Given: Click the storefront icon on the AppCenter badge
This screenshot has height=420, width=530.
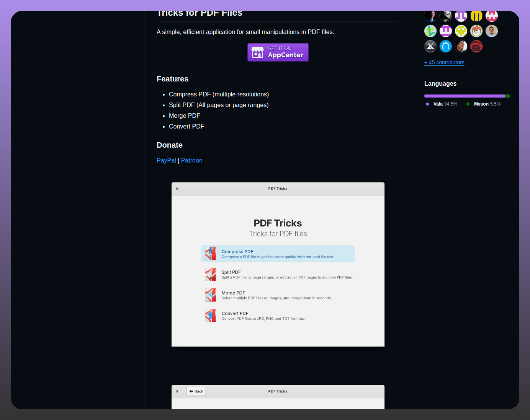Looking at the screenshot, I should click(x=258, y=52).
